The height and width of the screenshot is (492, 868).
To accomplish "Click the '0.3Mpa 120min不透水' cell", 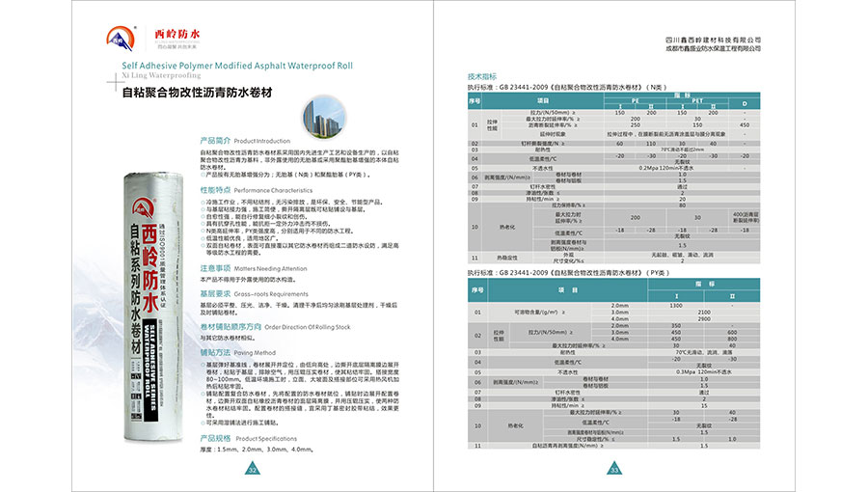I will click(704, 372).
